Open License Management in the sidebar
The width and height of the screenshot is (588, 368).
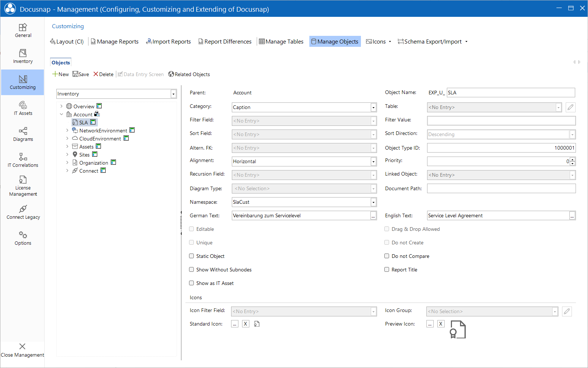coord(23,186)
